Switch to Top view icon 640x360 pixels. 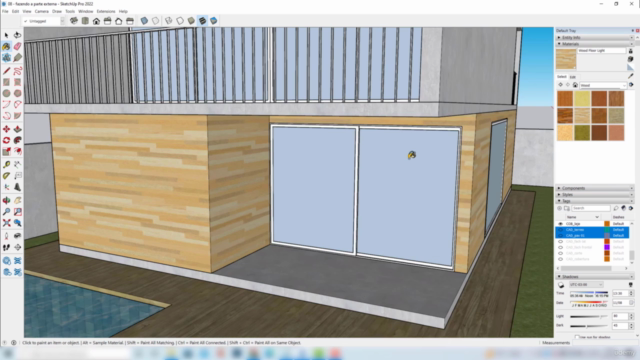point(85,21)
